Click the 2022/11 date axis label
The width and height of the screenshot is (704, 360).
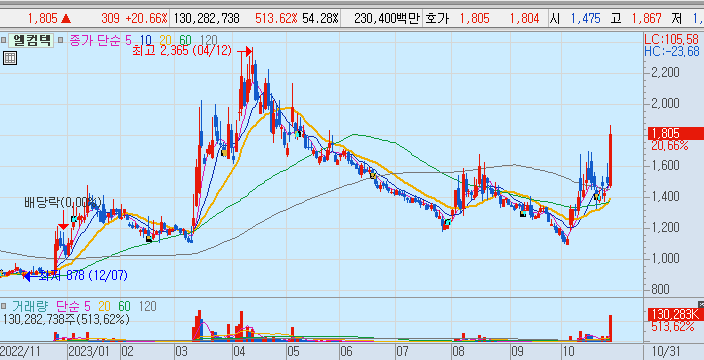tap(21, 350)
